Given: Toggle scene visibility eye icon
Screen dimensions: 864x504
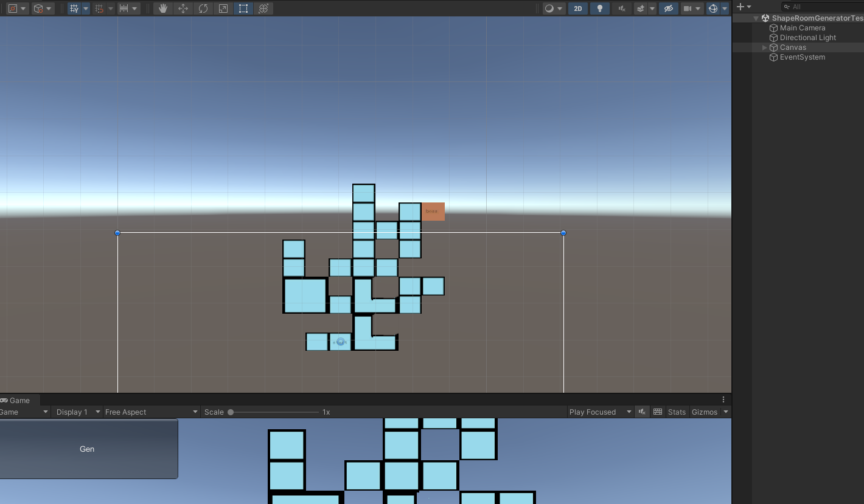Looking at the screenshot, I should click(x=669, y=8).
